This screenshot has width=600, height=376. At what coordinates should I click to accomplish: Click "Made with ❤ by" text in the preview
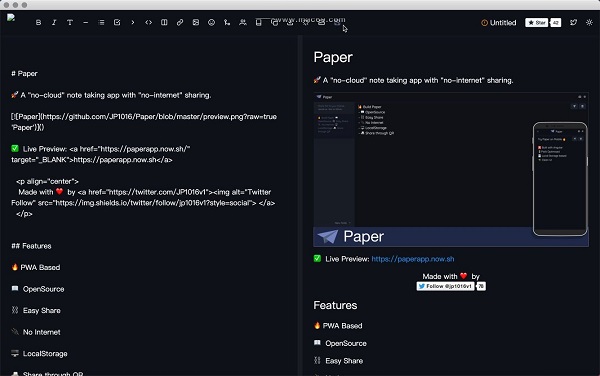(x=451, y=276)
